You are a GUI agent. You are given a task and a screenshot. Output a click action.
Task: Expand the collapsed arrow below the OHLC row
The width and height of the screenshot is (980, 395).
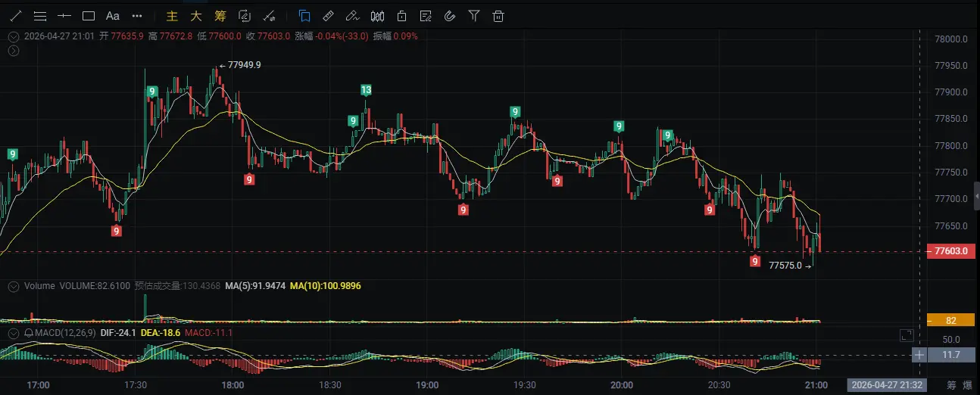point(13,51)
